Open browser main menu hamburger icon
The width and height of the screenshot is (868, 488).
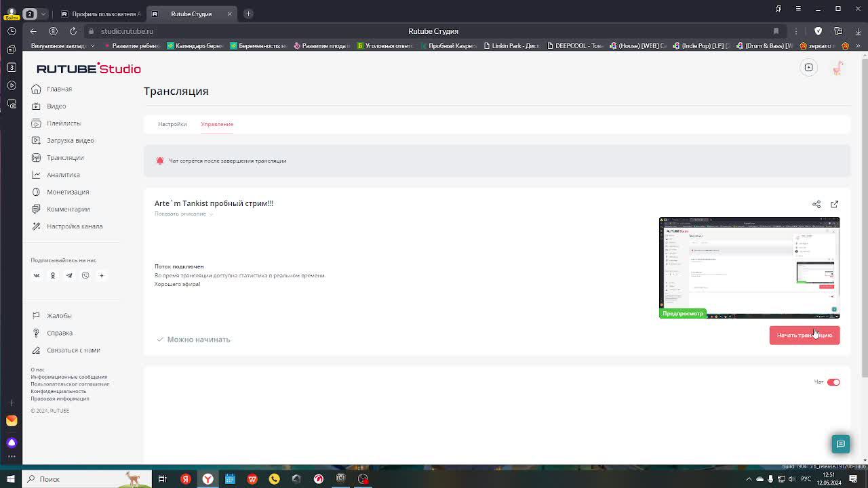pyautogui.click(x=798, y=9)
